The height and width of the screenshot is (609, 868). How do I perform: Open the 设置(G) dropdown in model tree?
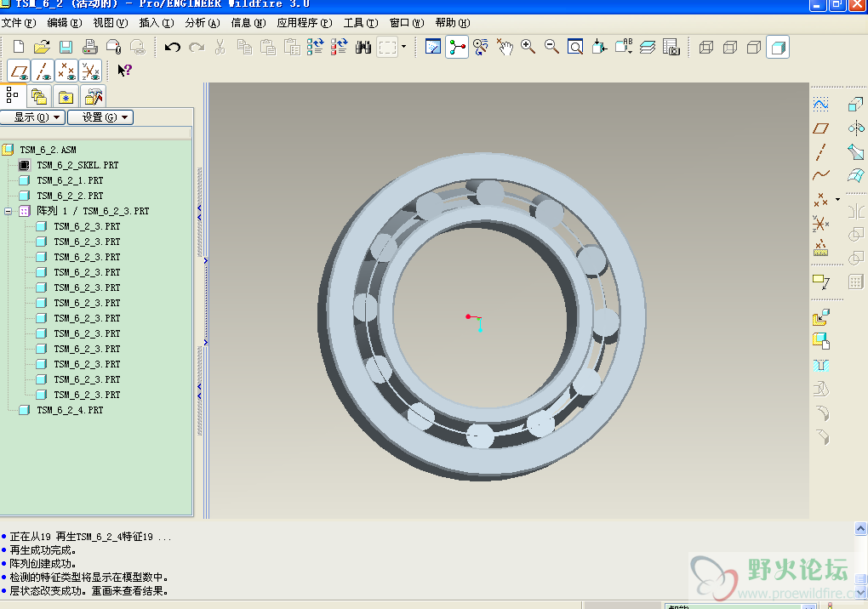(100, 117)
